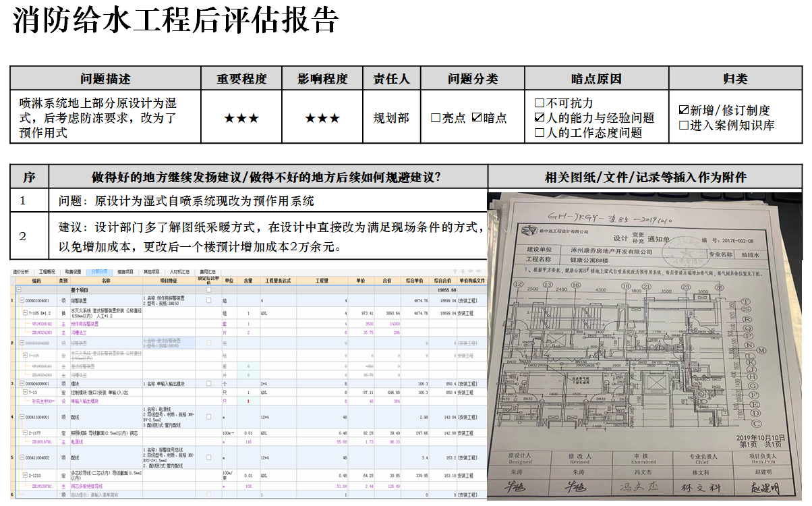Image resolution: width=812 pixels, height=506 pixels.
Task: Collapse the 2-1210 quota node
Action: click(x=25, y=475)
